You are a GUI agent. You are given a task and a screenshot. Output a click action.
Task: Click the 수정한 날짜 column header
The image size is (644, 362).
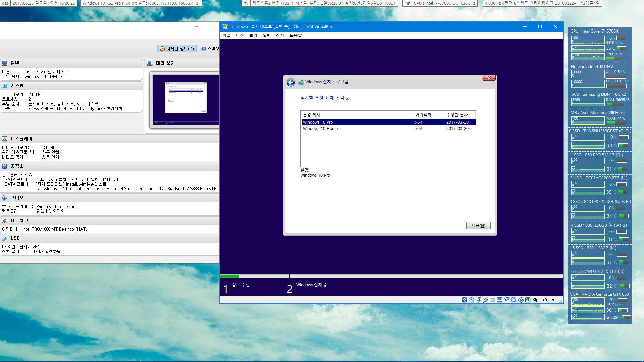tap(460, 115)
